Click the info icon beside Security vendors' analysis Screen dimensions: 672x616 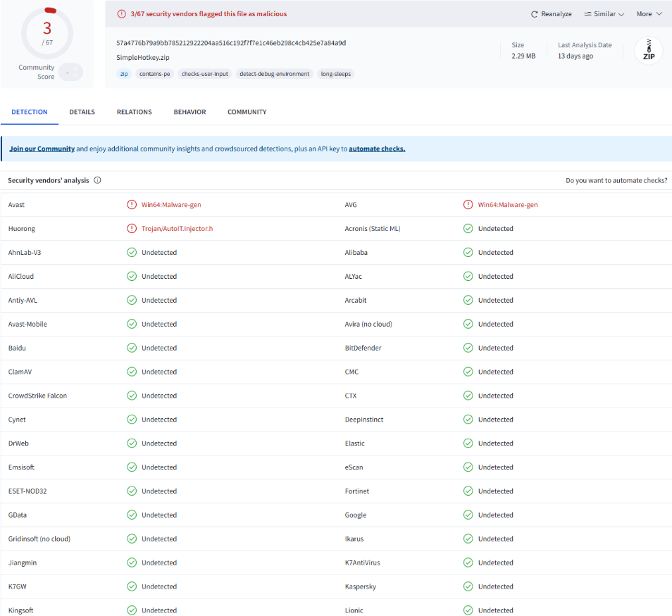pyautogui.click(x=97, y=180)
